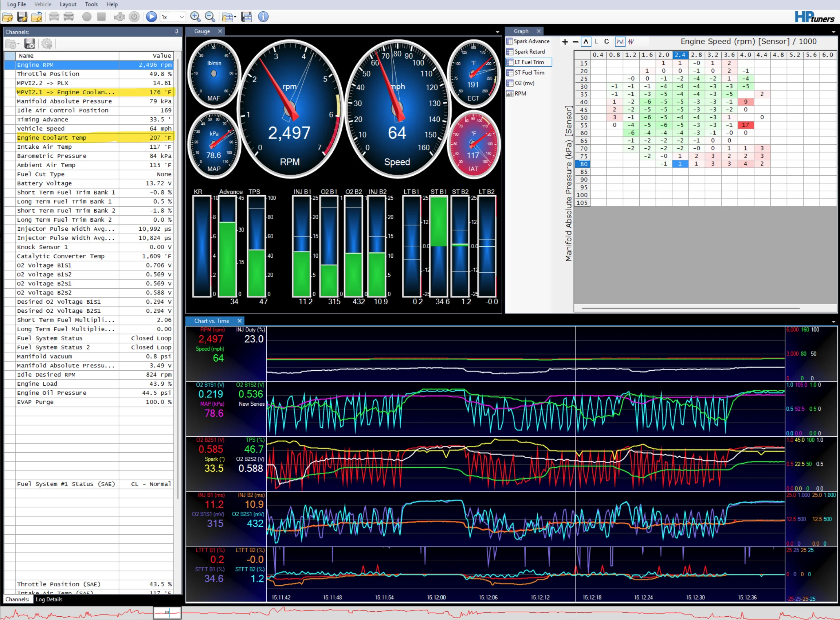Toggle the blue line-plot button in Graph toolbar
Viewport: 840px width, 620px height.
click(x=620, y=42)
